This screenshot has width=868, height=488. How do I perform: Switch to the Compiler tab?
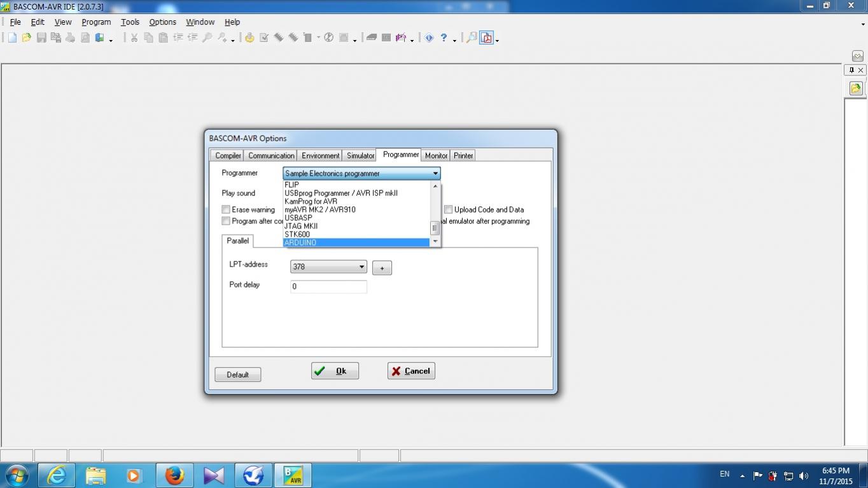click(228, 155)
